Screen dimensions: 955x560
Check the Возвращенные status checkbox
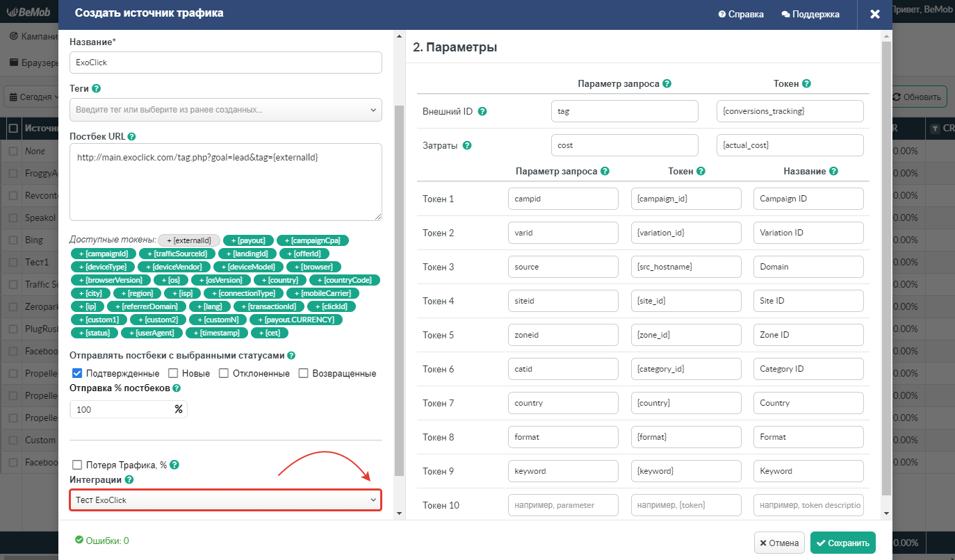click(304, 373)
